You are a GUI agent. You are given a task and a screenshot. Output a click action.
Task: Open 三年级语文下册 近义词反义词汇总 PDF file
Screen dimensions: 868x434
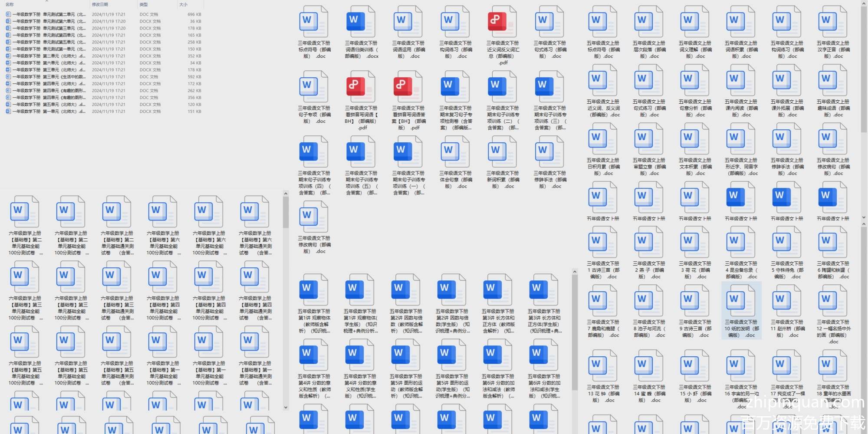503,36
